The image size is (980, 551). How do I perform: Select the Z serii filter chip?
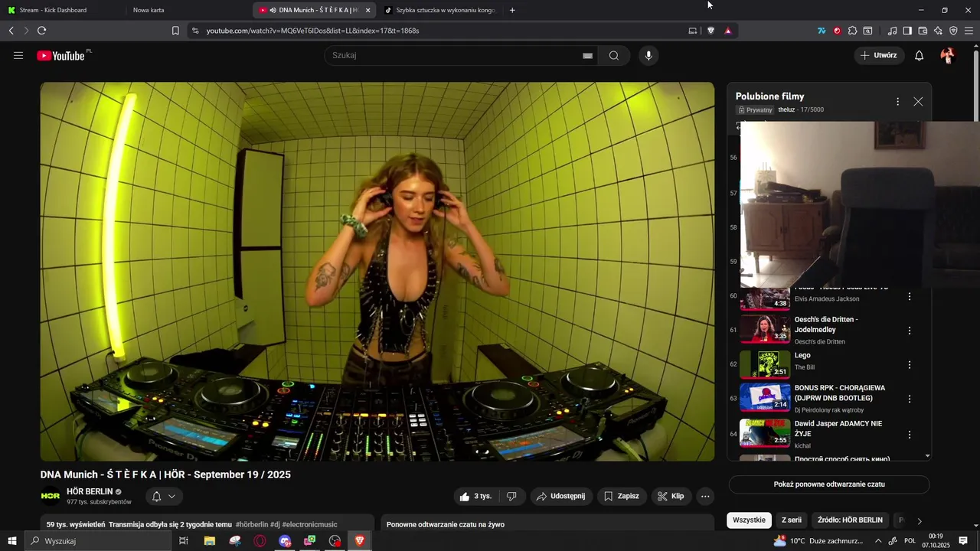coord(792,520)
